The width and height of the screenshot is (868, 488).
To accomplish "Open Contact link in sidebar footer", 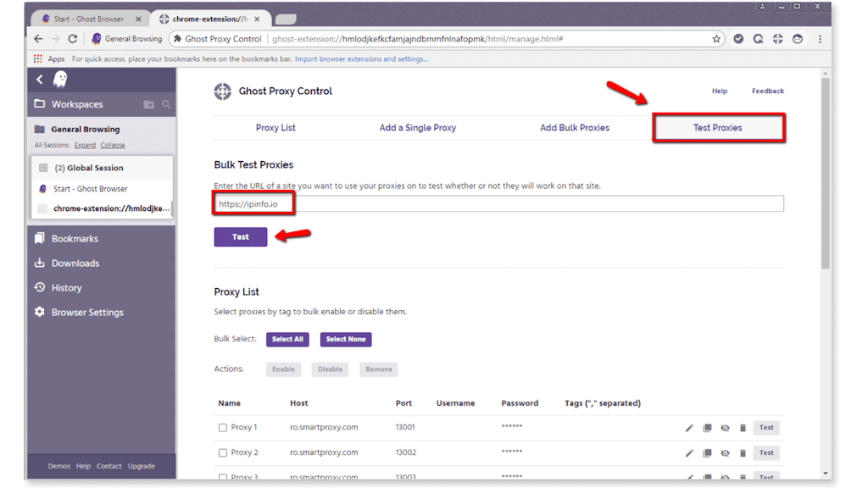I will (x=109, y=467).
